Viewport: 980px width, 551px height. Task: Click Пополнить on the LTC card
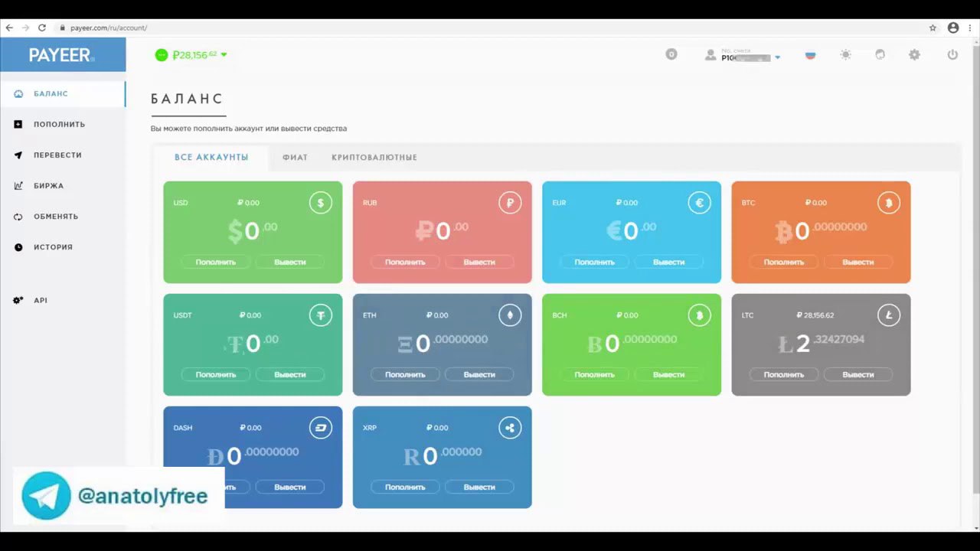point(784,374)
